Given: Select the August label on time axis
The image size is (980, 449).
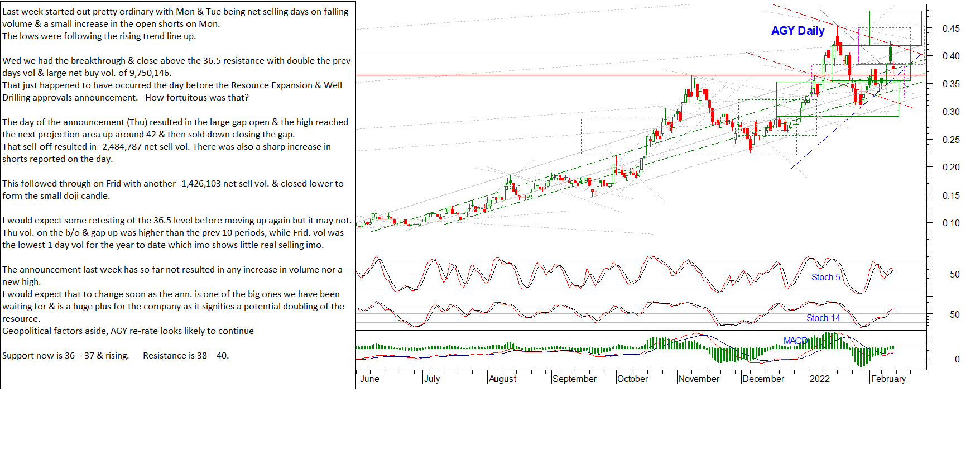Looking at the screenshot, I should 502,379.
